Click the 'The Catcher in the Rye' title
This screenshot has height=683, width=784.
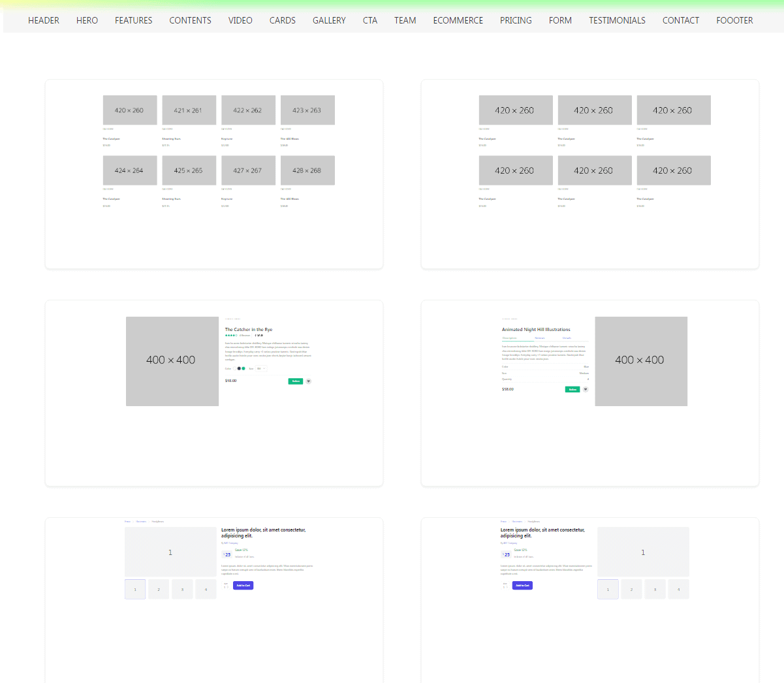[249, 330]
